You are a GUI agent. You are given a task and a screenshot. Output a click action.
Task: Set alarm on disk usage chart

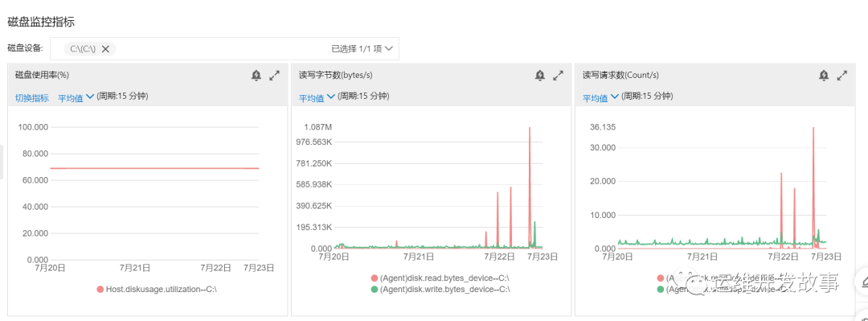click(256, 76)
